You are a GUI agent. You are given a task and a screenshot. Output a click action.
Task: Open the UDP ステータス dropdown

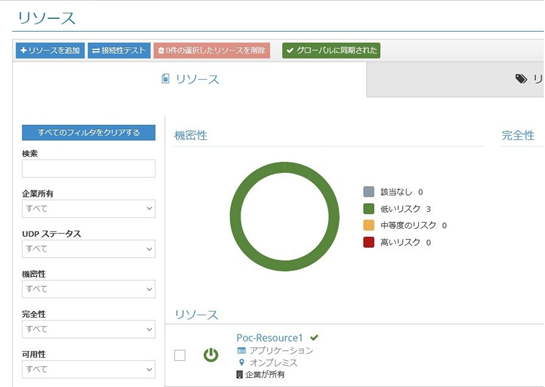coord(89,249)
